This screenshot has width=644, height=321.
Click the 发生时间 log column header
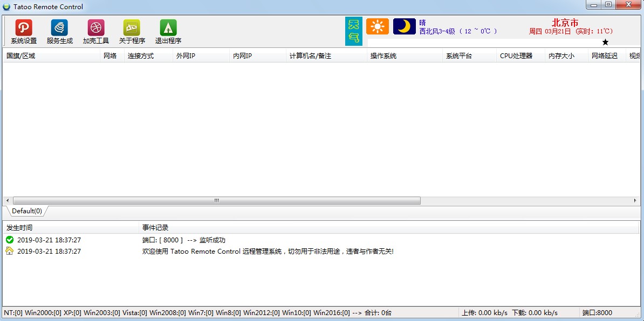pyautogui.click(x=71, y=227)
